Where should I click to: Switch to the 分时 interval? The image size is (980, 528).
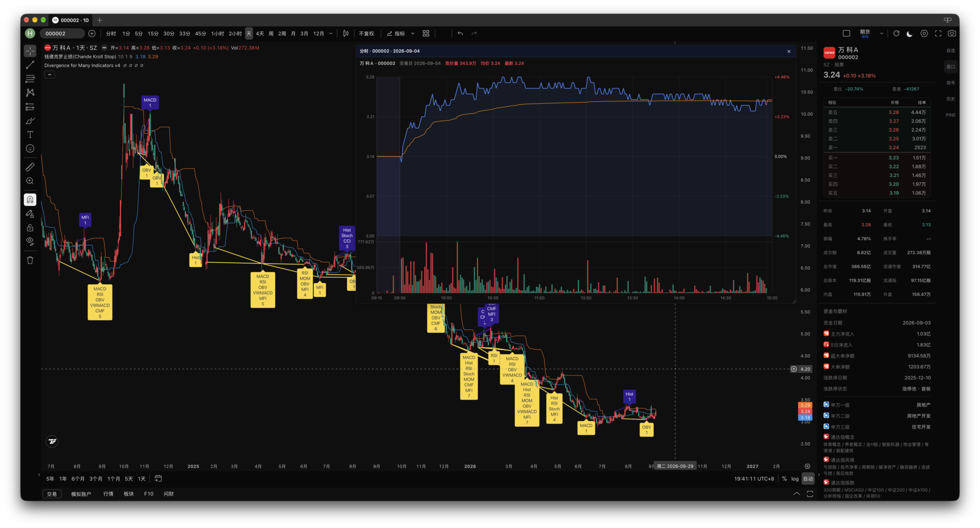(x=111, y=33)
